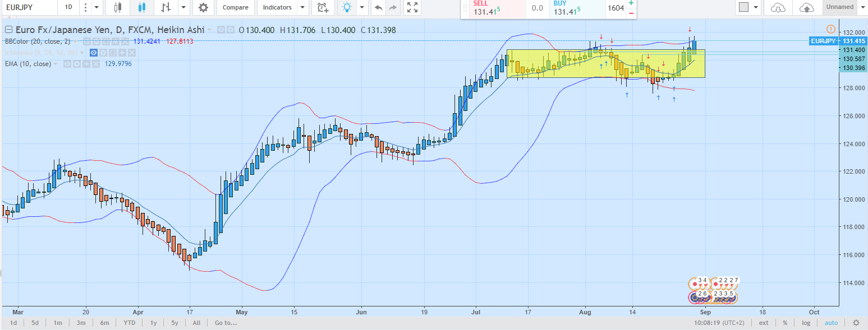The image size is (868, 330).
Task: Open the ideas lightbulb dropdown arrow
Action: pyautogui.click(x=362, y=7)
